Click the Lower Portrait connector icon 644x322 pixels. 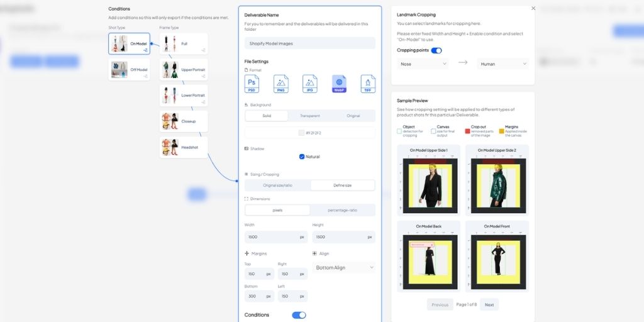coord(203,102)
